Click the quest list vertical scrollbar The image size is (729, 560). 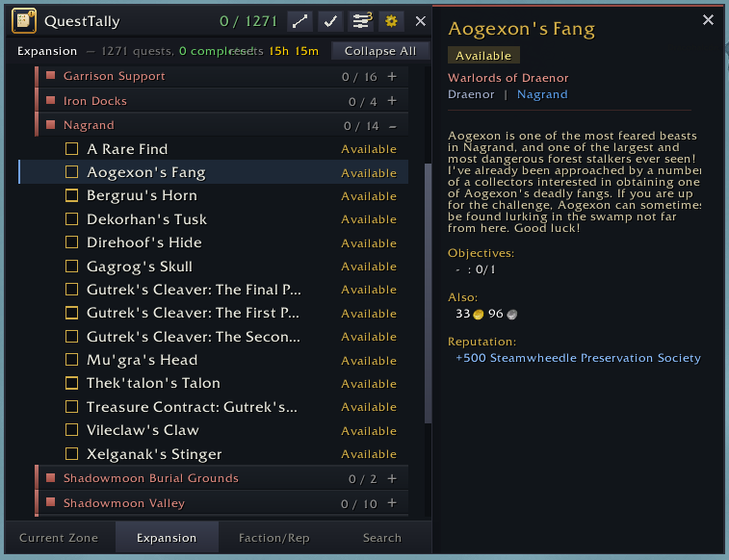(x=428, y=293)
